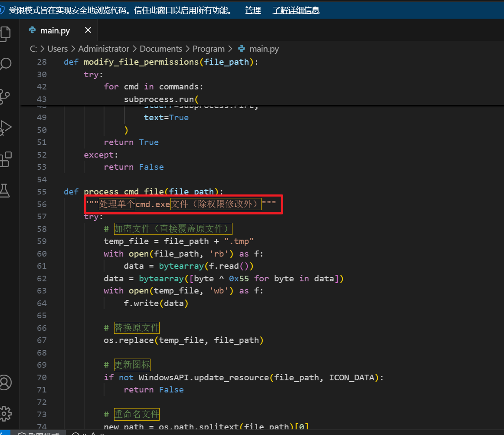Open the Source Control view

(4, 96)
